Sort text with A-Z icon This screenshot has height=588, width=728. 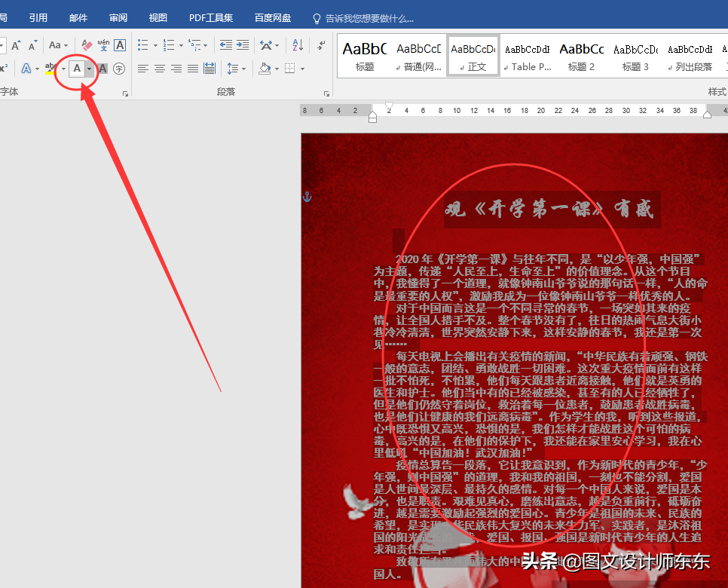(298, 45)
